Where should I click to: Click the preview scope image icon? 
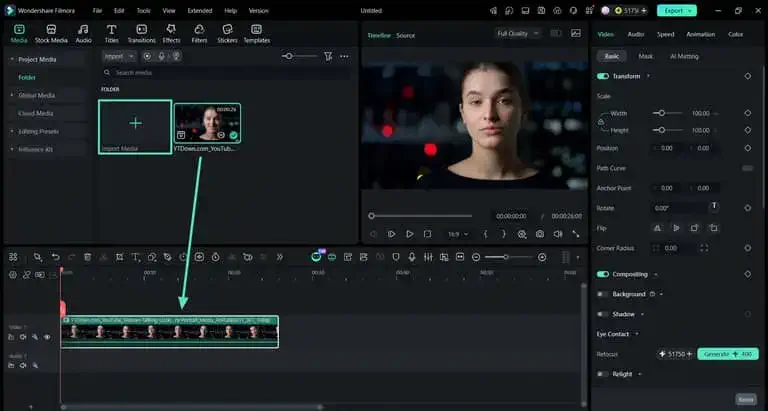[576, 33]
